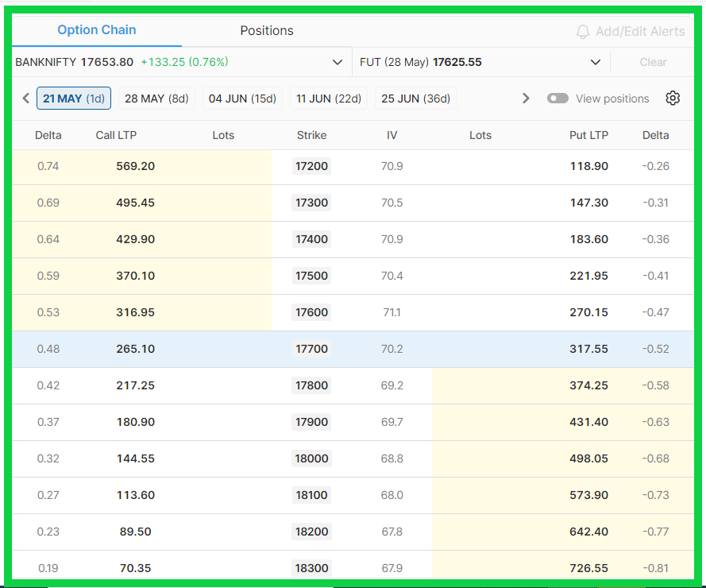
Task: Click strike 18300
Action: point(311,567)
